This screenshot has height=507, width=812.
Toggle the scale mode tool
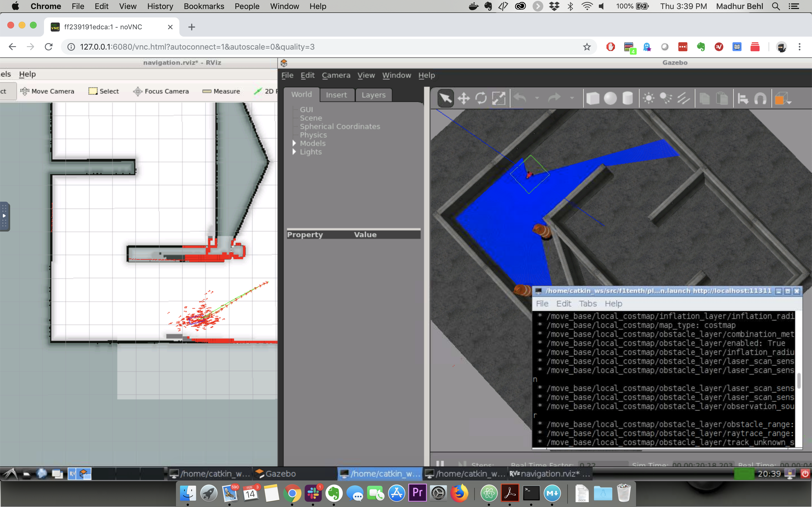coord(498,99)
